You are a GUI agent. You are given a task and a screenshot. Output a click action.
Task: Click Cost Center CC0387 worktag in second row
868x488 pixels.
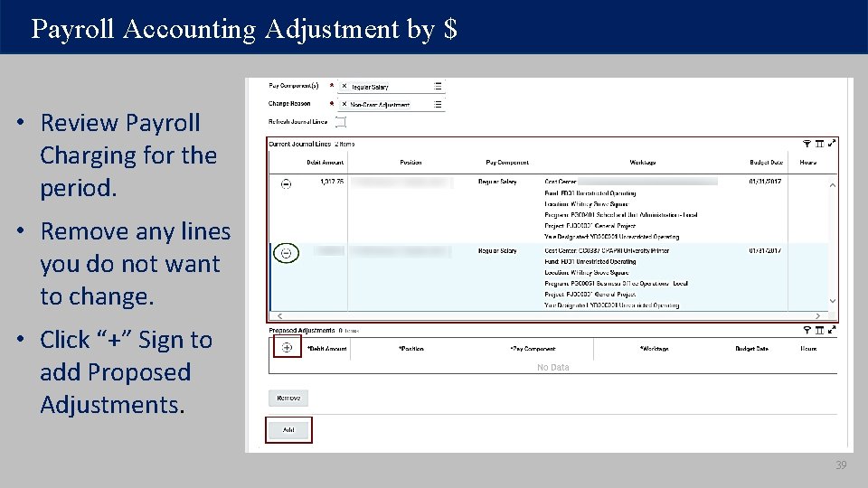pyautogui.click(x=607, y=250)
